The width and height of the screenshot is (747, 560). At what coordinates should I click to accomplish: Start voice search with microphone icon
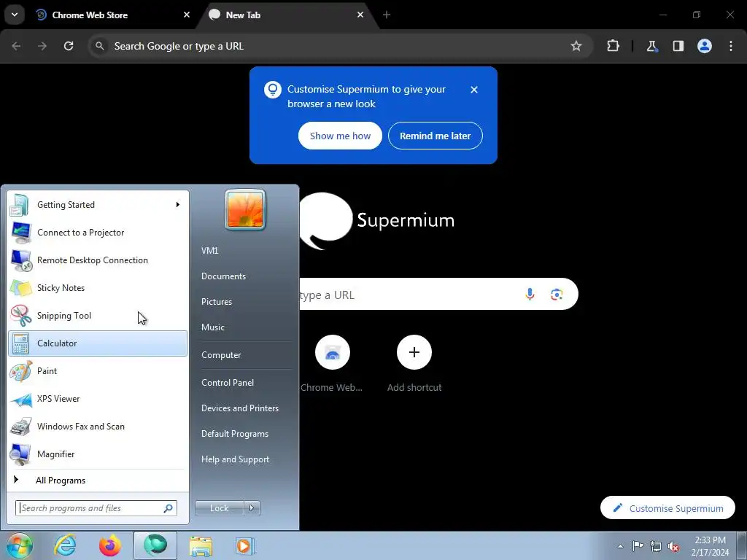(x=530, y=295)
